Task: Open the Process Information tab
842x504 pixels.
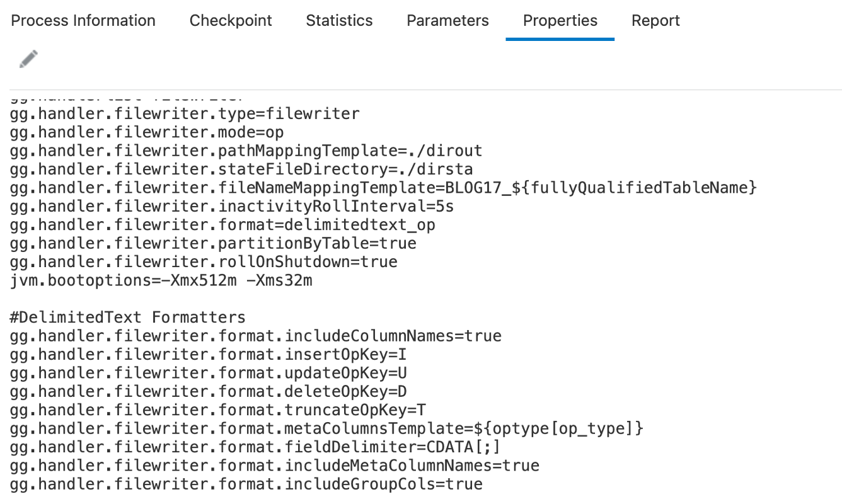Action: point(83,21)
